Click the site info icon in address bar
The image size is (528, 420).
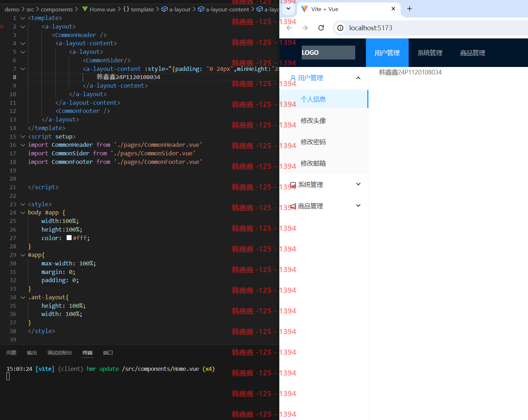(x=341, y=28)
